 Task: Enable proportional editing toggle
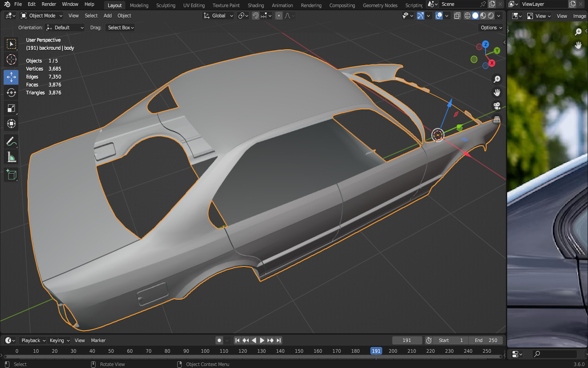click(x=279, y=16)
